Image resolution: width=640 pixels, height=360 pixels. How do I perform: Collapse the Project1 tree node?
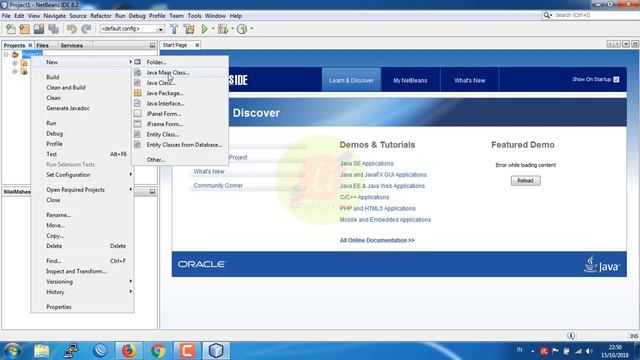[6, 54]
